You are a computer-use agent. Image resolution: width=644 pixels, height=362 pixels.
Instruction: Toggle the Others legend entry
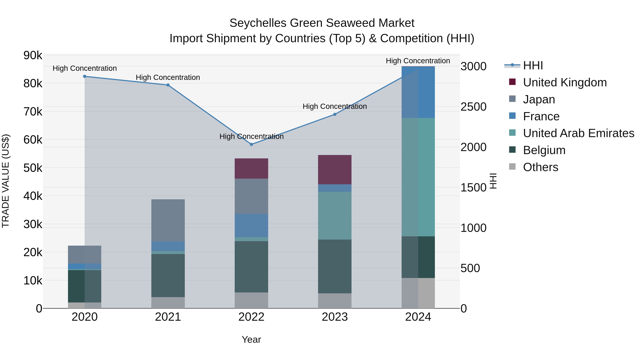click(533, 167)
